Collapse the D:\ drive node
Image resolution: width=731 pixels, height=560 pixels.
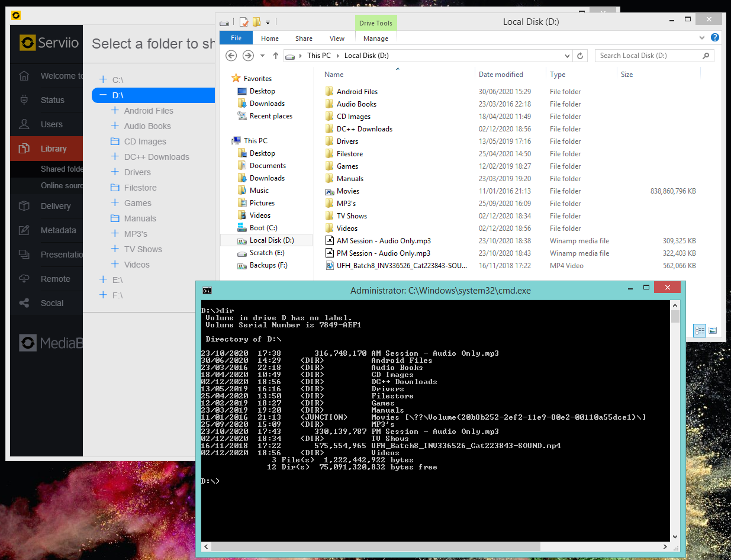pyautogui.click(x=103, y=95)
